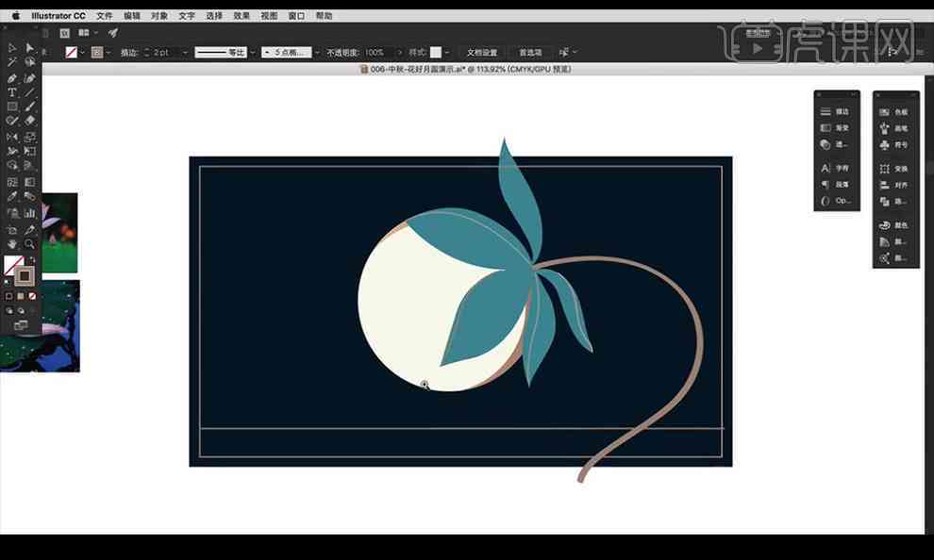Select the Hand tool
This screenshot has width=934, height=560.
tap(12, 243)
